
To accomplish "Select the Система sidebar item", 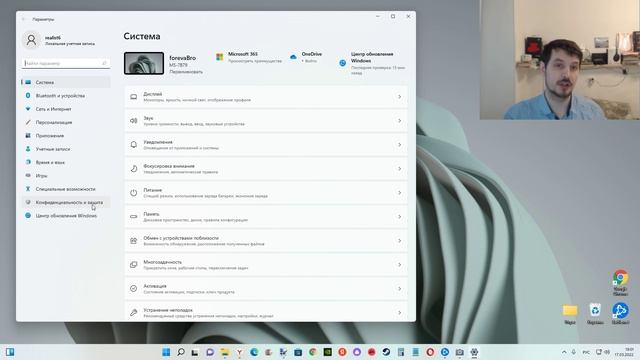I will click(66, 82).
